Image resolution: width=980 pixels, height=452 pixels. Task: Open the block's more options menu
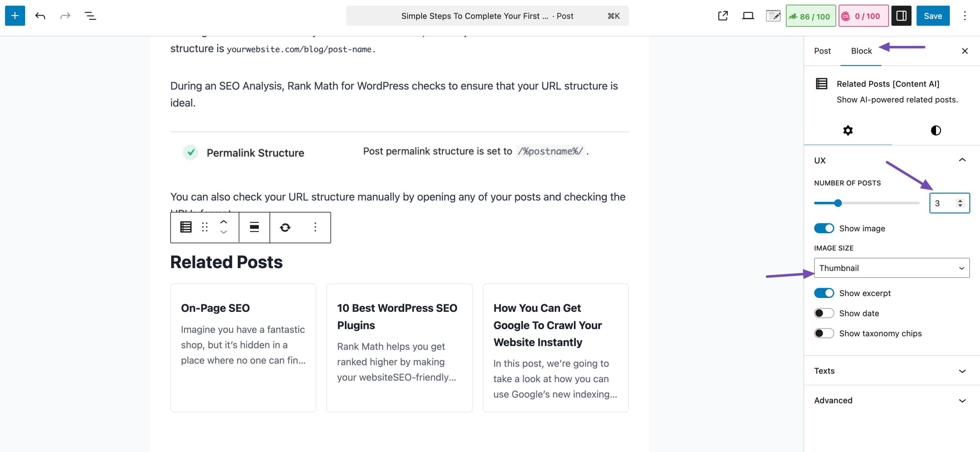point(315,227)
